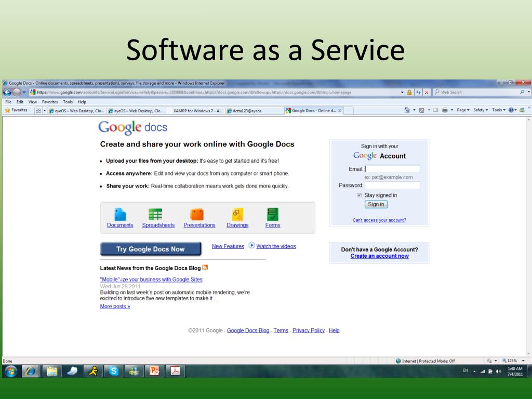Open the recent pages dropdown beside Forward
Viewport: 532px width, 399px height.
point(24,92)
